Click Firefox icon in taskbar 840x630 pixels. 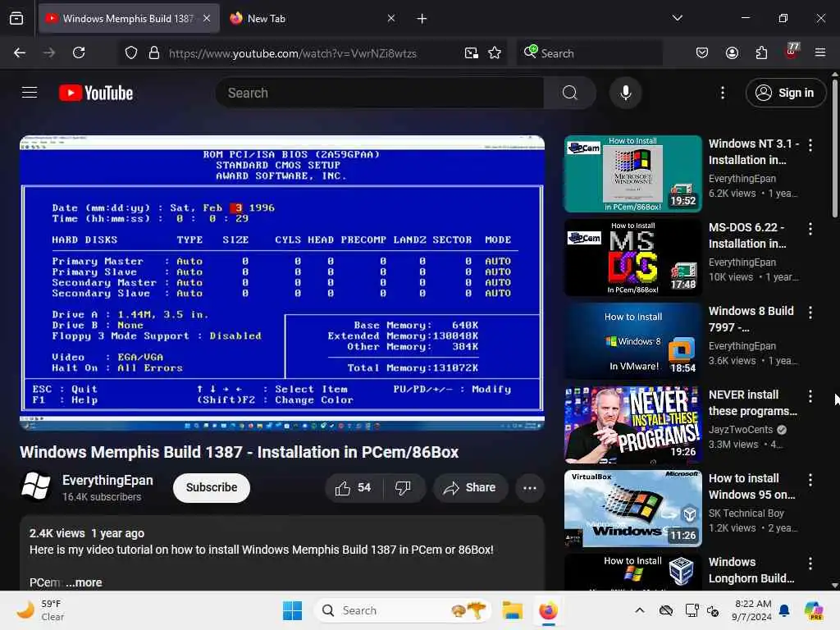click(x=548, y=610)
